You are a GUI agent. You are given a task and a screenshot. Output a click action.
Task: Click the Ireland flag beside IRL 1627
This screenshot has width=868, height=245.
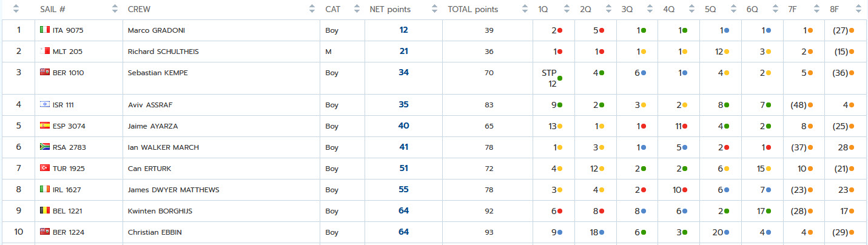(x=45, y=189)
